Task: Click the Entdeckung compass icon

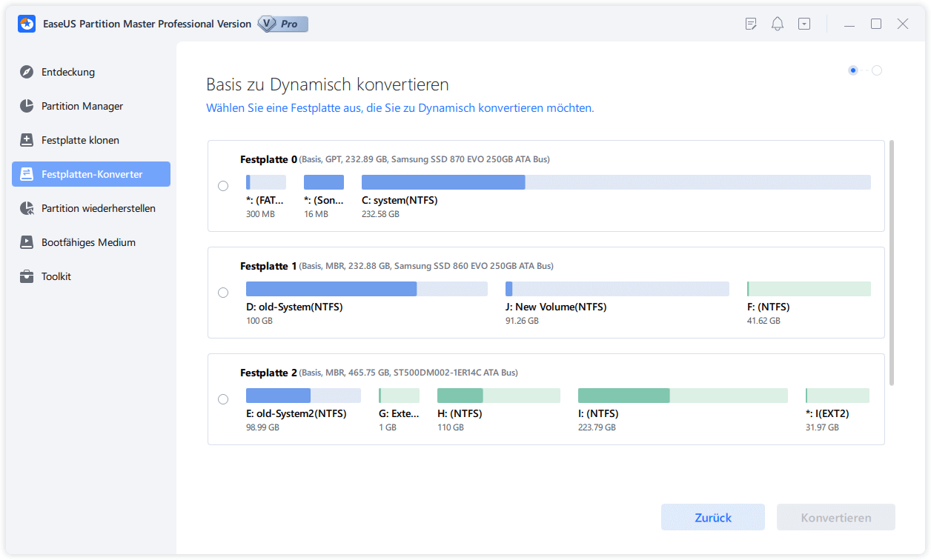Action: (x=27, y=72)
